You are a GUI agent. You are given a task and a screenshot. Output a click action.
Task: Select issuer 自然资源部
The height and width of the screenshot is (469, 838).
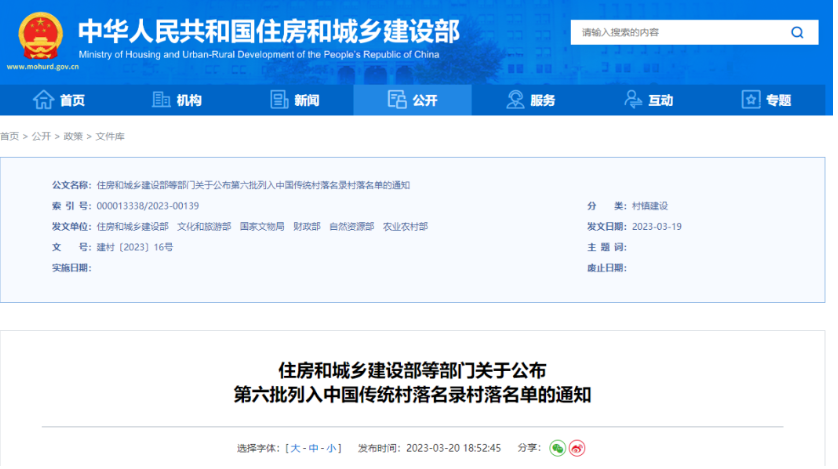pyautogui.click(x=354, y=228)
